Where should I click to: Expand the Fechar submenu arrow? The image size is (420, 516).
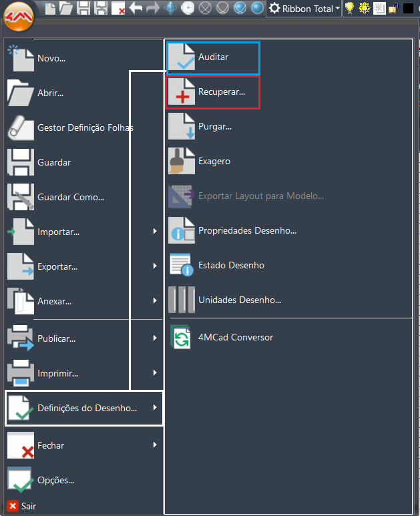click(x=155, y=445)
